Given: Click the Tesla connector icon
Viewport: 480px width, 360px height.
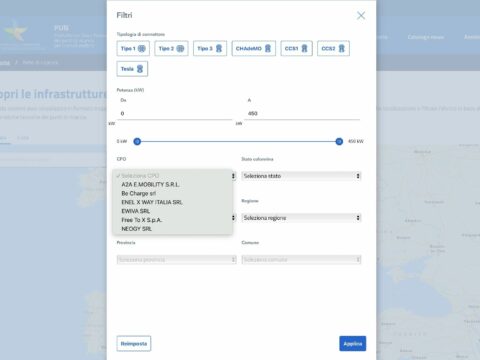Looking at the screenshot, I should (x=140, y=69).
